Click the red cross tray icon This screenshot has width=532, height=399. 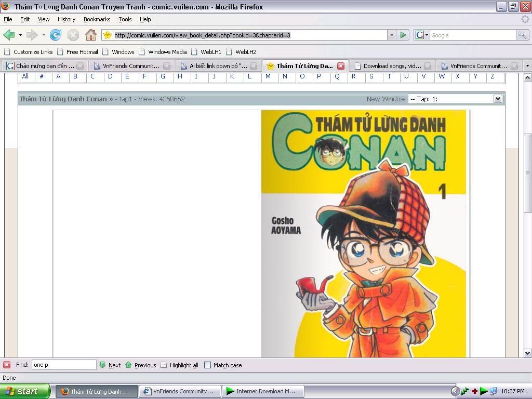tap(475, 391)
